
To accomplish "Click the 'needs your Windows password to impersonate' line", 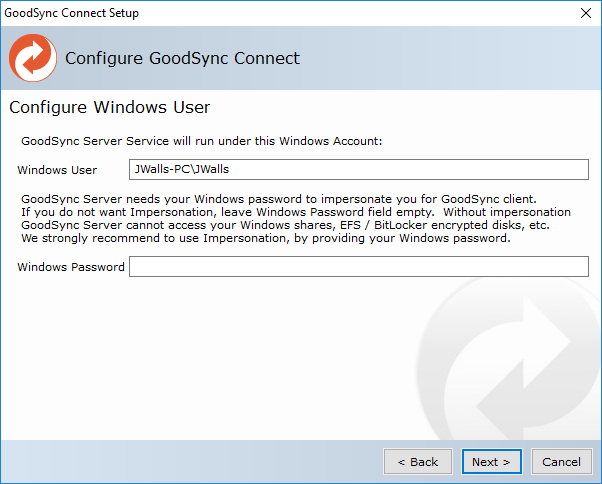I will tap(278, 198).
